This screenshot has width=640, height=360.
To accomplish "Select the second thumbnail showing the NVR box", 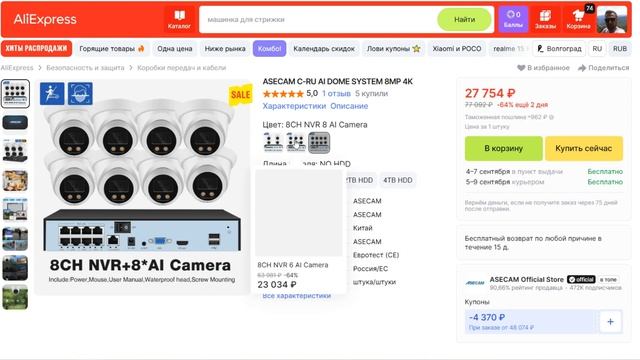I will [15, 122].
